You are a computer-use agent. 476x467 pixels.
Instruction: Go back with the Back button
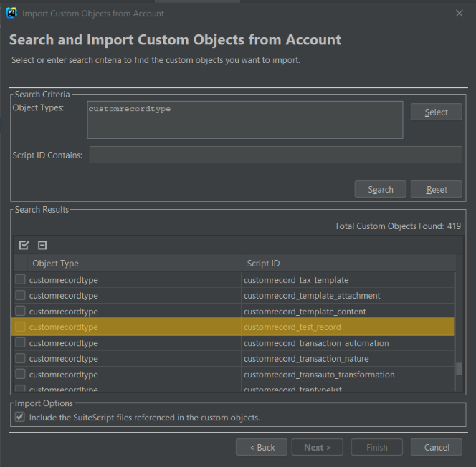pos(262,447)
